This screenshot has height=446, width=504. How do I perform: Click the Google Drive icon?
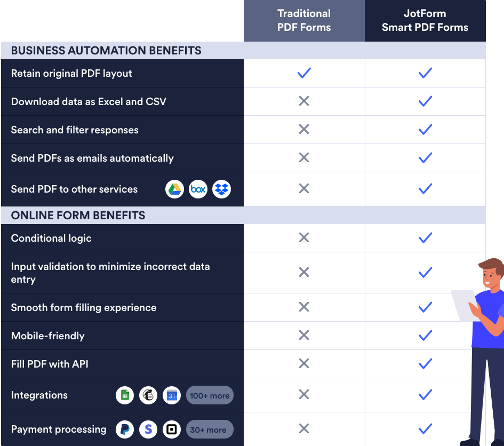point(174,189)
